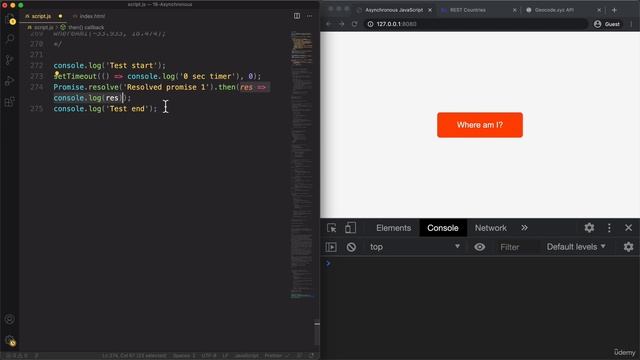640x360 pixels.
Task: Open the Default levels dropdown
Action: click(x=576, y=247)
